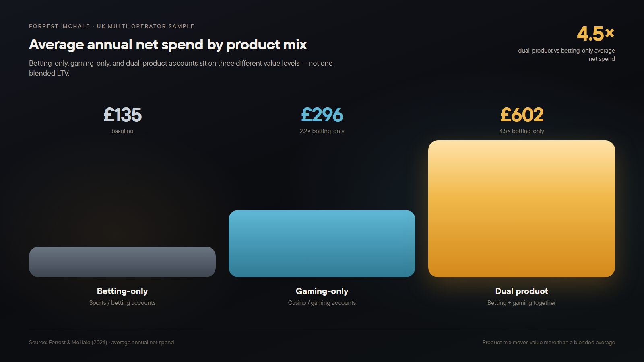Click the '4.5× betting-only' caption under £602
This screenshot has width=644, height=362.
pos(522,131)
